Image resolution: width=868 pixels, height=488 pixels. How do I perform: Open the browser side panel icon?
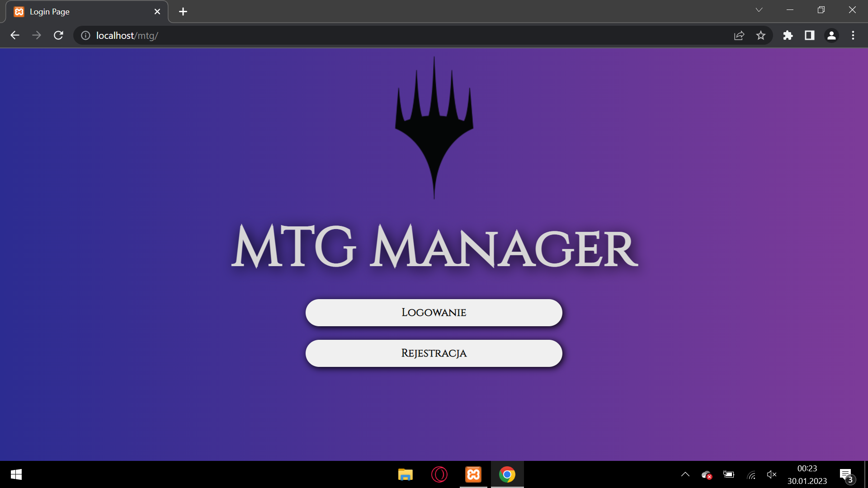[x=810, y=35]
